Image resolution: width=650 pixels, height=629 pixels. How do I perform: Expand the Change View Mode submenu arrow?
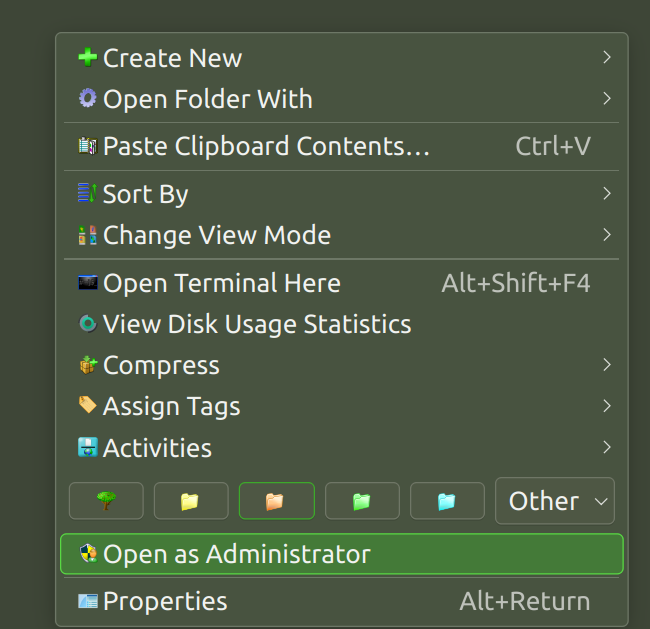point(606,235)
